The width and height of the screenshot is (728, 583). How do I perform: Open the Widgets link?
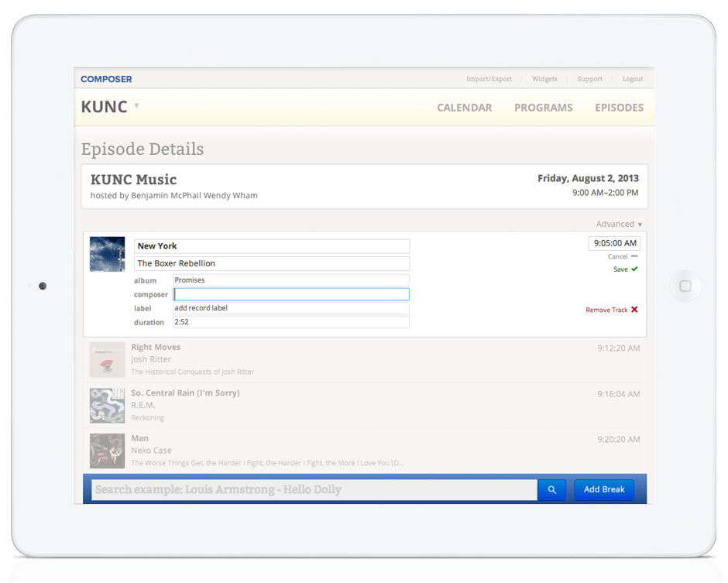click(544, 79)
